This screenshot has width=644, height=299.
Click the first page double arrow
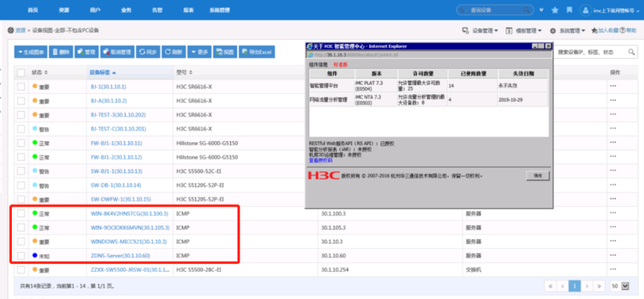(550, 286)
